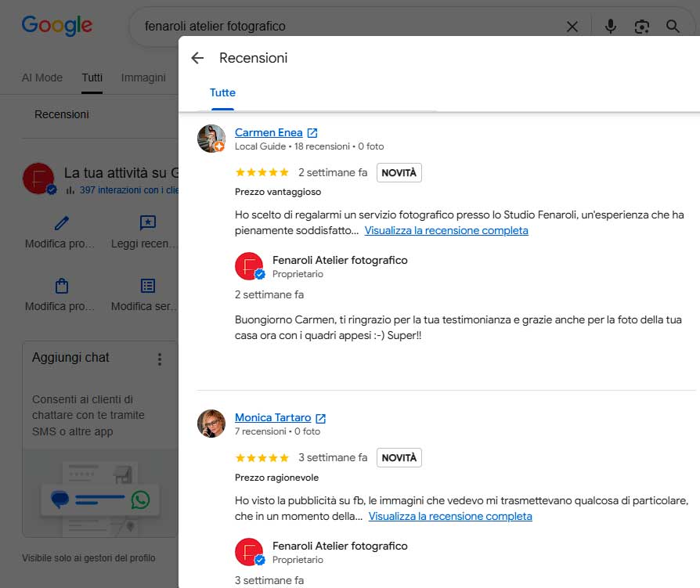The image size is (700, 588).
Task: Open the 397 interazioni con i clienti link
Action: tap(128, 190)
